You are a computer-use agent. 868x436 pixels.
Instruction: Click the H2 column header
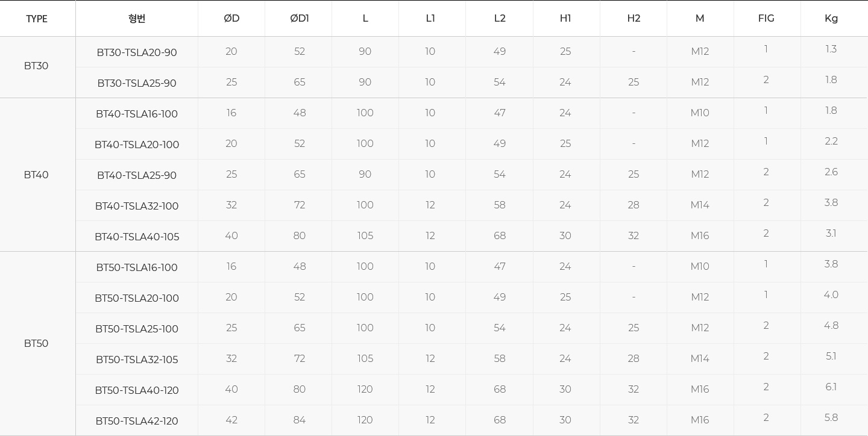634,18
